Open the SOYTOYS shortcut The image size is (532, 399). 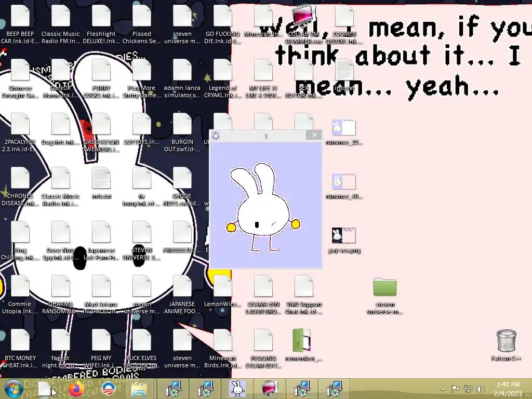tap(141, 129)
